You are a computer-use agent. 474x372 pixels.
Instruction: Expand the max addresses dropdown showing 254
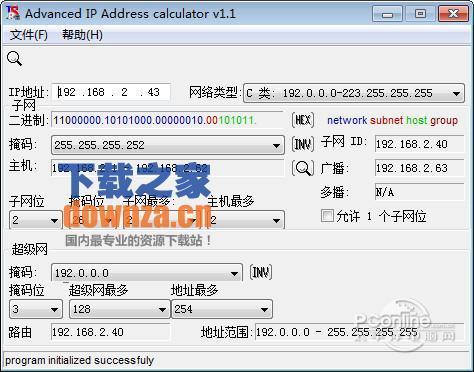coord(222,309)
